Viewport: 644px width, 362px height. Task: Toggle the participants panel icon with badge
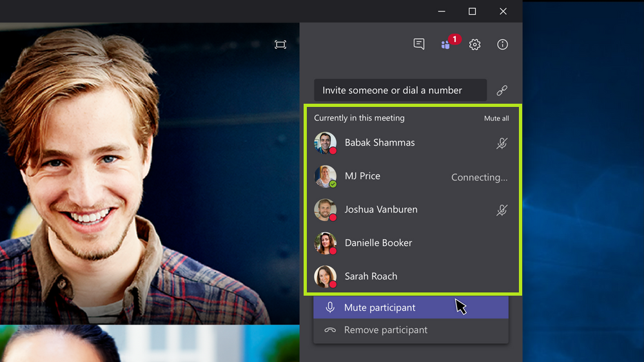coord(450,42)
